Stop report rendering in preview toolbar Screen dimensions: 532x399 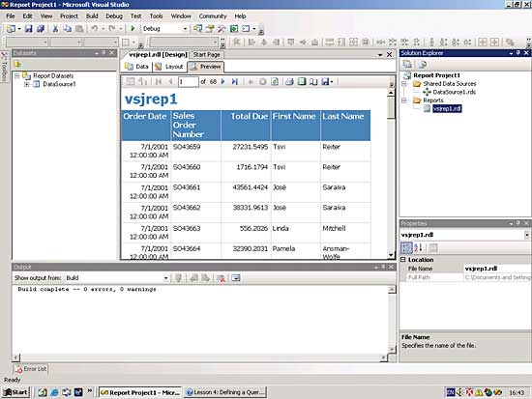[x=262, y=82]
